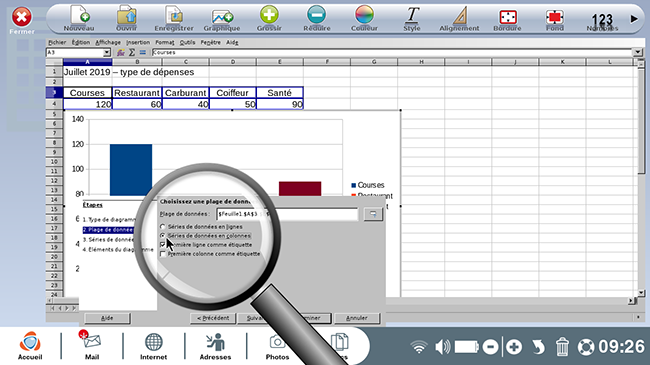Click the Annuler button in dialog
Image resolution: width=650 pixels, height=365 pixels.
coord(357,318)
